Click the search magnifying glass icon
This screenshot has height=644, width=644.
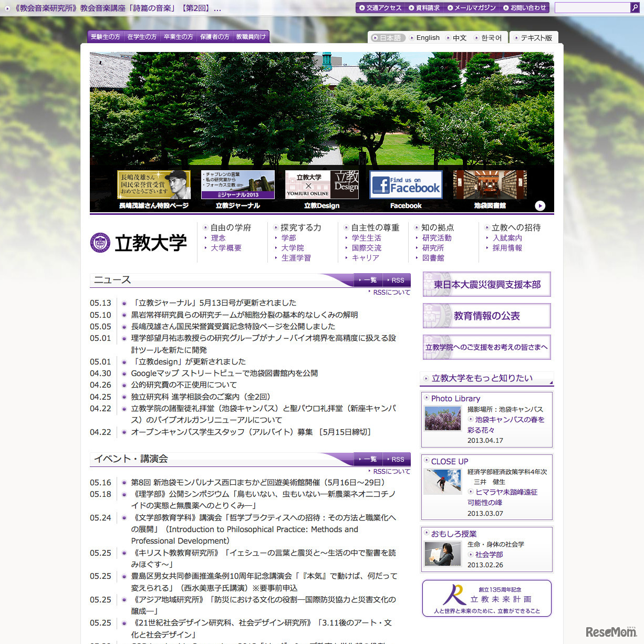(x=635, y=7)
